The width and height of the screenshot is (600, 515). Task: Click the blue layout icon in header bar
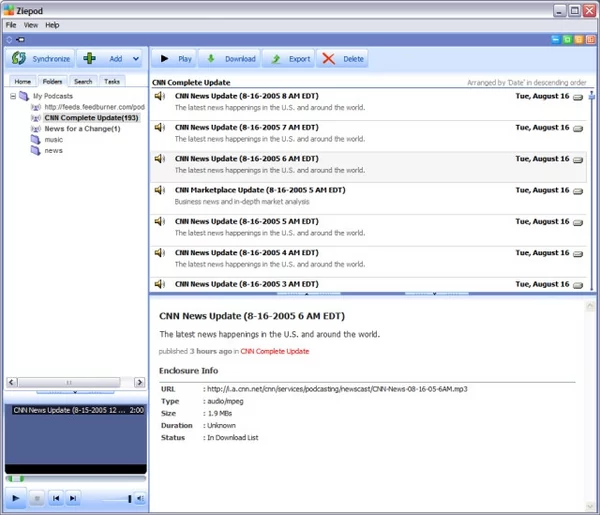point(555,39)
